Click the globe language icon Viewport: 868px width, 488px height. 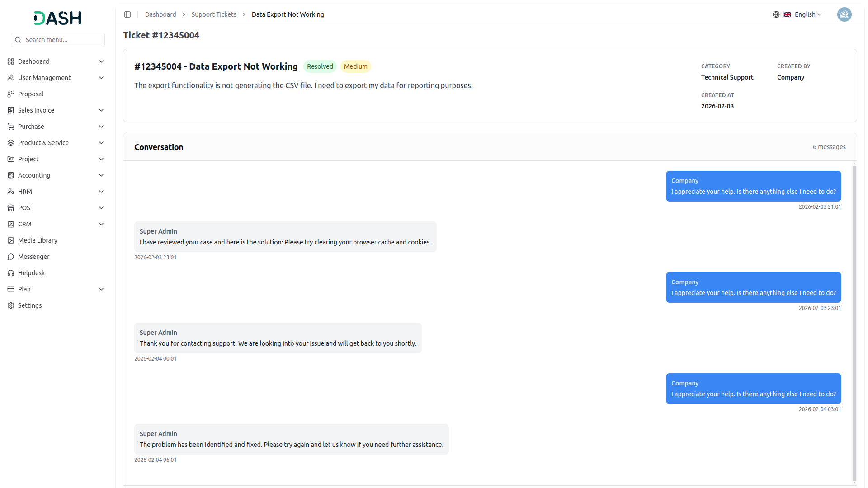point(776,14)
